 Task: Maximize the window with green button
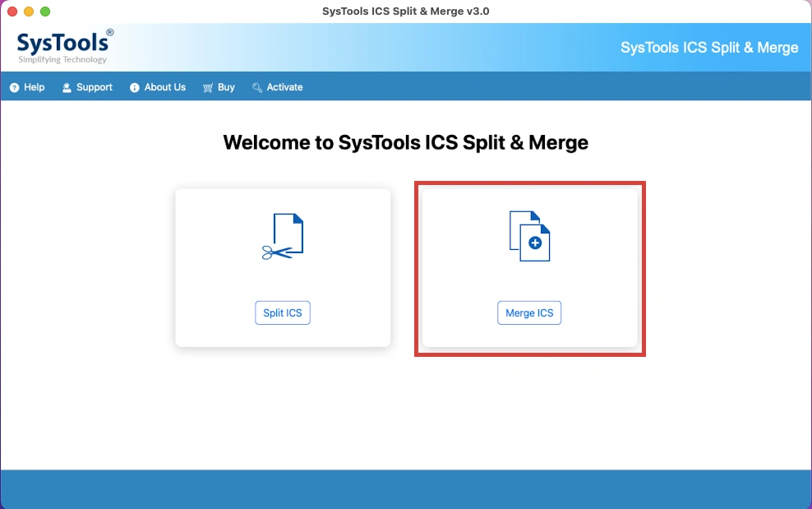pos(45,12)
